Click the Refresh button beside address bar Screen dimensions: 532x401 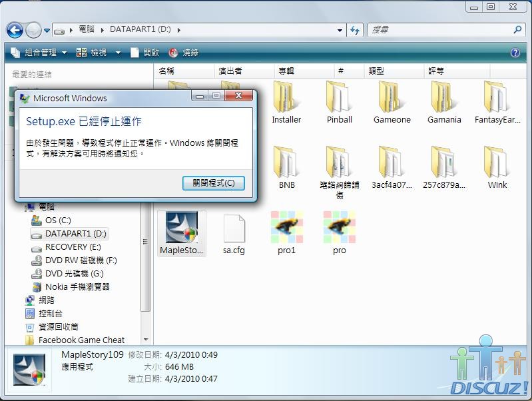(355, 30)
